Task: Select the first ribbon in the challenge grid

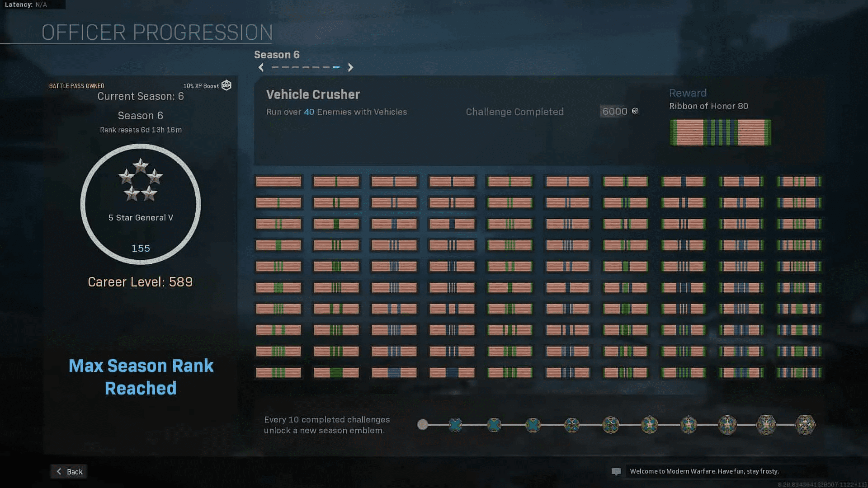Action: pyautogui.click(x=278, y=181)
